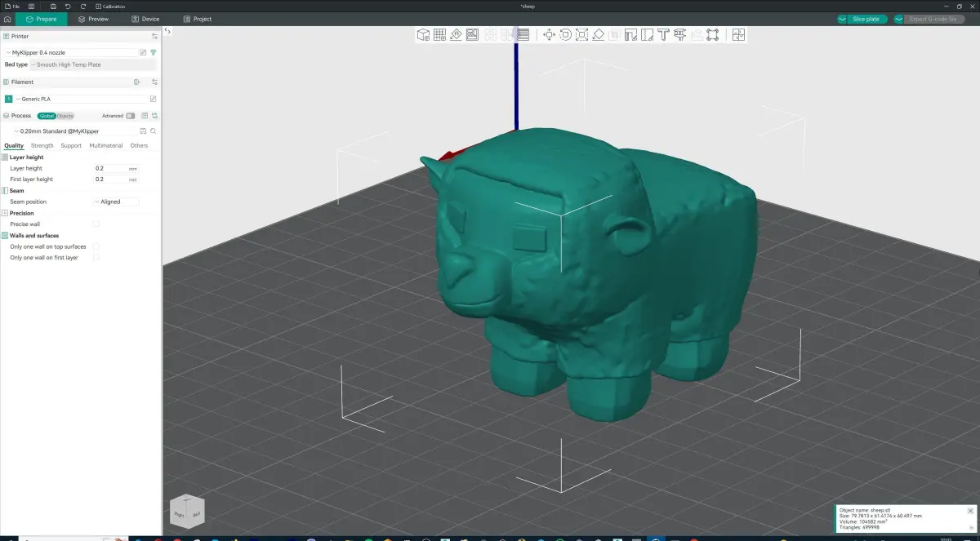The height and width of the screenshot is (541, 980).
Task: Switch to the Preview tab
Action: pyautogui.click(x=93, y=19)
